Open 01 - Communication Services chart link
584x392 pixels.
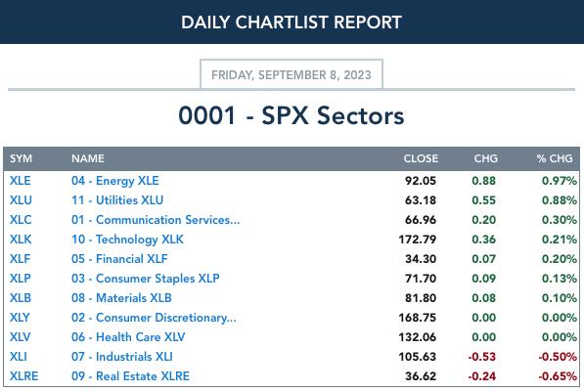click(156, 220)
